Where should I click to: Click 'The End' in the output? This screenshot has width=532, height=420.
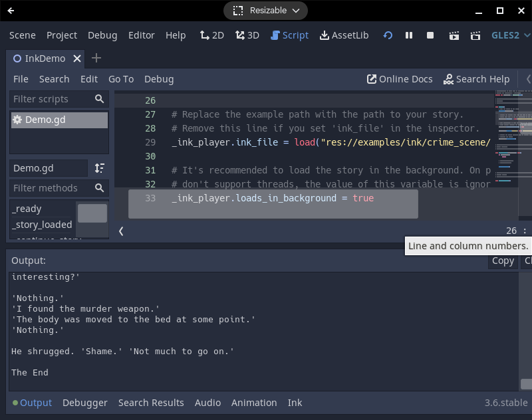click(30, 373)
